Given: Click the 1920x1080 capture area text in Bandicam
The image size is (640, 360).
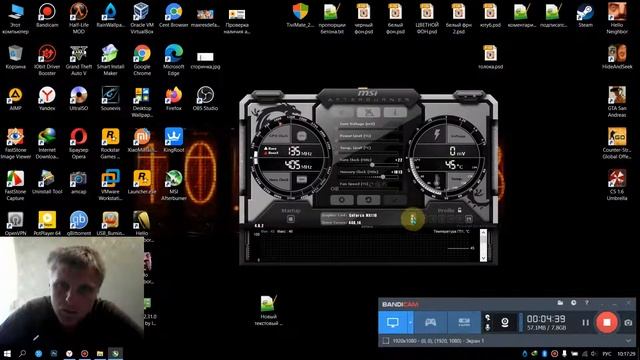Looking at the screenshot, I should tap(438, 340).
